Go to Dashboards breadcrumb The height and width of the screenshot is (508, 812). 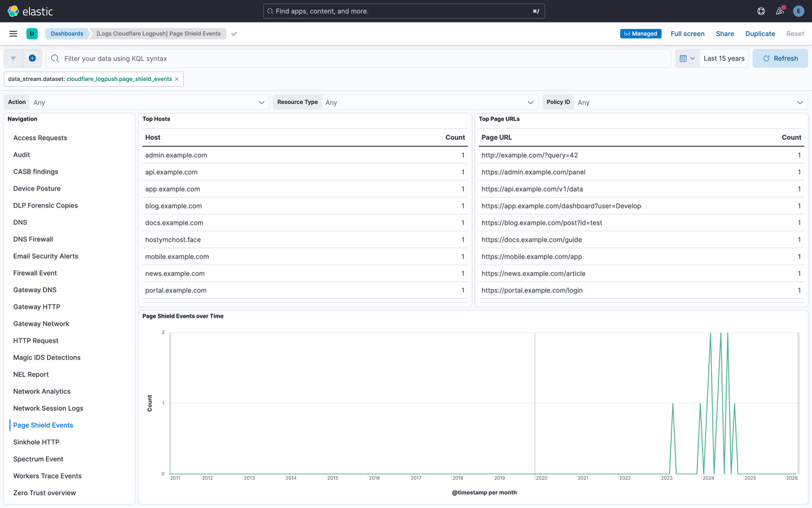click(x=67, y=34)
